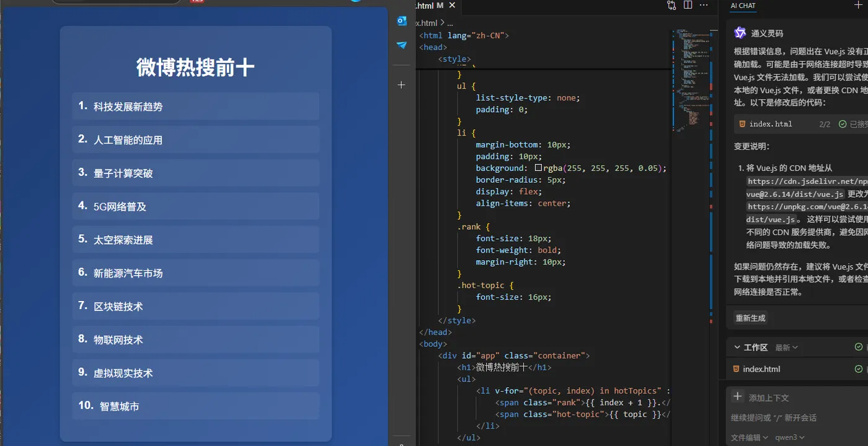This screenshot has height=446, width=868.
Task: Click the 微博热搜前十 page heading
Action: tap(195, 68)
